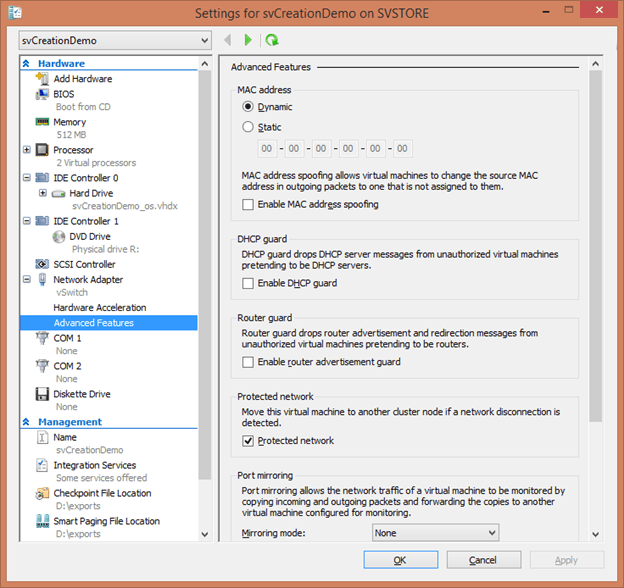Click the first Static MAC address octet field

pos(267,149)
